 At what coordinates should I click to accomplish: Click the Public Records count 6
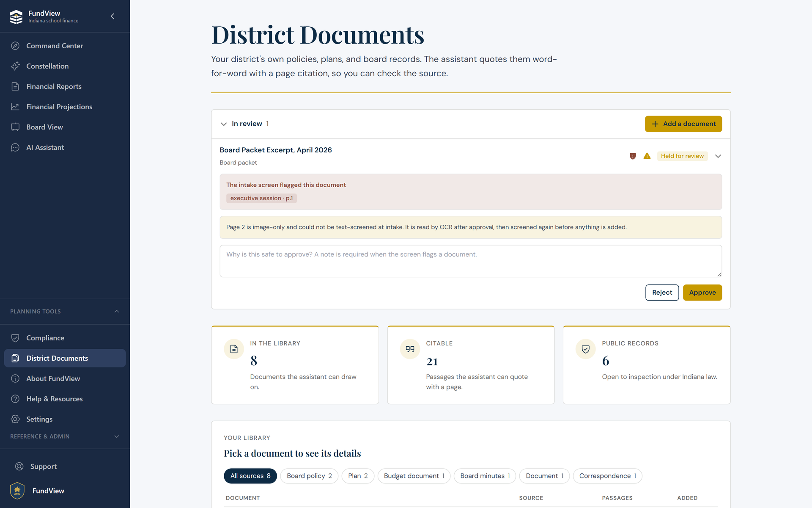coord(606,361)
